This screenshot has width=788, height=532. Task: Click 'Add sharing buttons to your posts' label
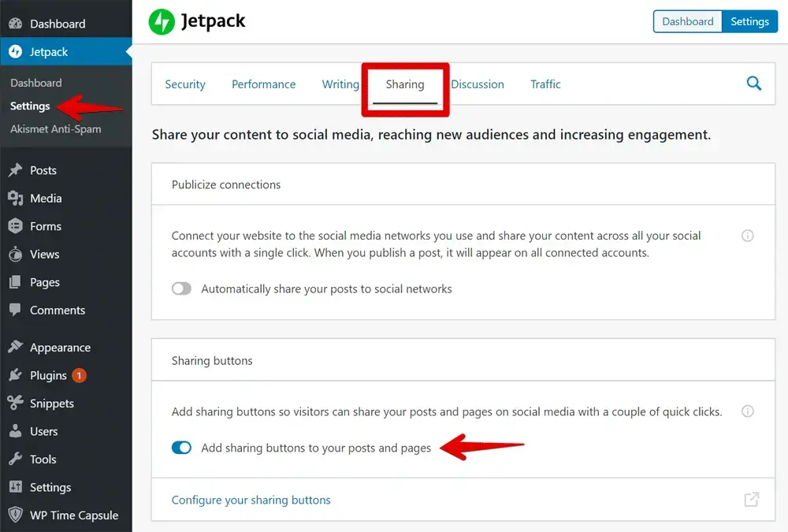coord(316,448)
